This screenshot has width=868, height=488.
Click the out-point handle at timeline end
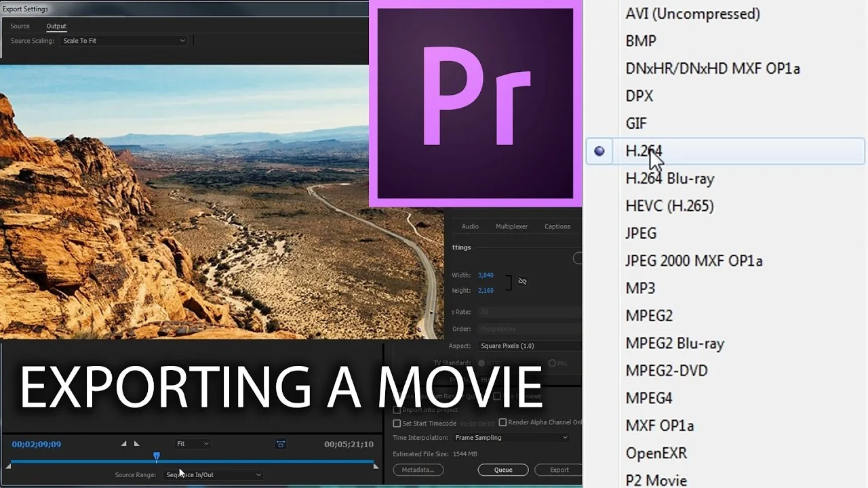376,466
